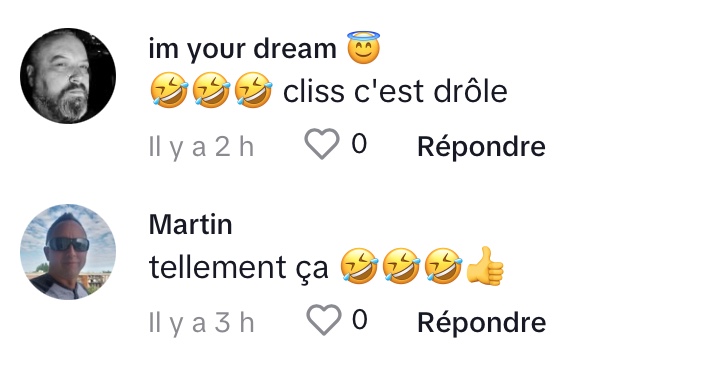Click the laughing emoji next to thumbs up
This screenshot has width=706, height=366.
click(x=444, y=266)
